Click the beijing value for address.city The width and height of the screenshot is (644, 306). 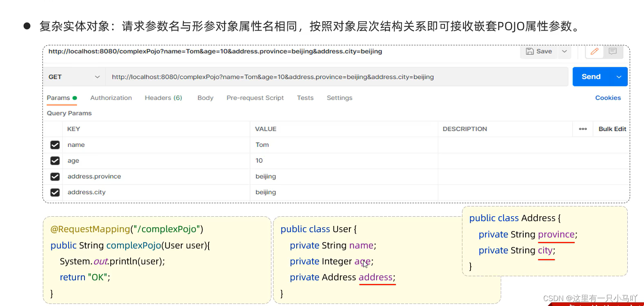344,192
